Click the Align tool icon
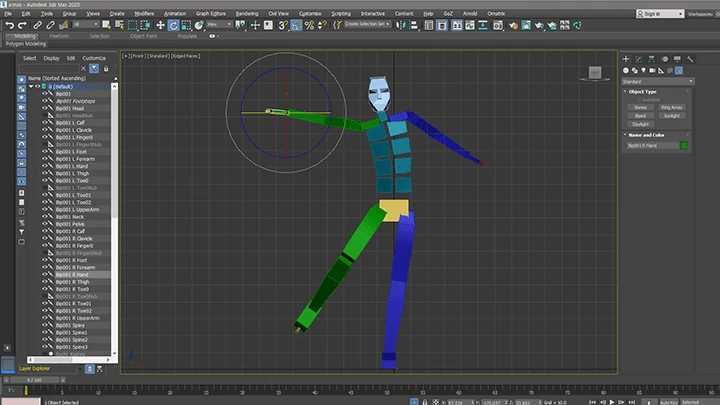Screen dimensions: 720x405 (x=414, y=25)
